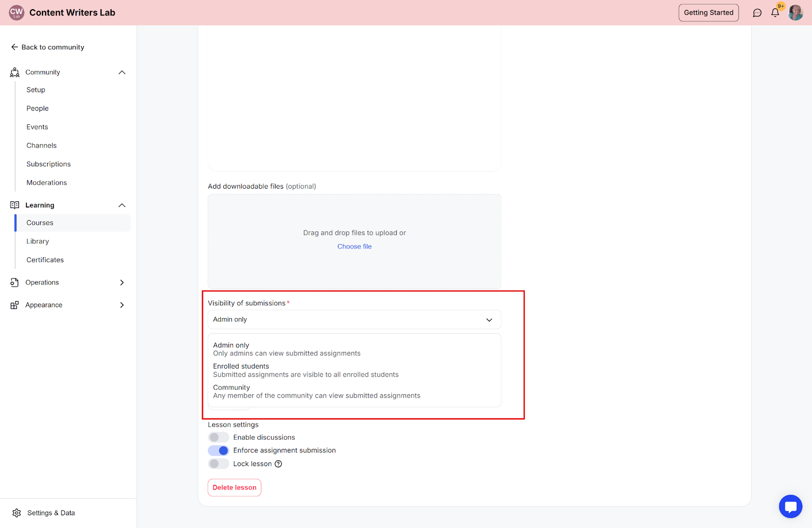Click the user profile avatar
The width and height of the screenshot is (812, 528).
795,13
